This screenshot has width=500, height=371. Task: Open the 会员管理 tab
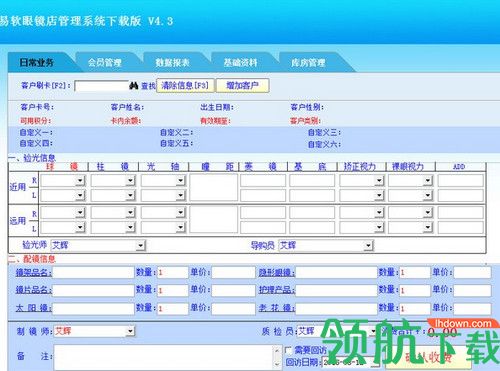[x=105, y=63]
